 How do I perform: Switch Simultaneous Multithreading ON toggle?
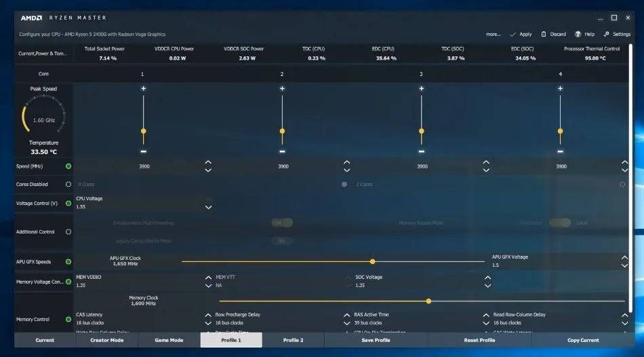tap(282, 223)
